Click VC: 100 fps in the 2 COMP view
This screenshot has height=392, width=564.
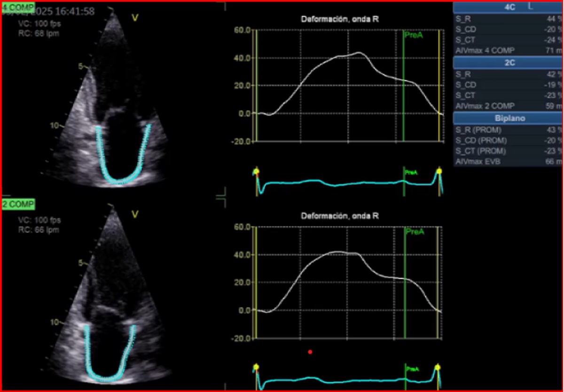[x=39, y=220]
